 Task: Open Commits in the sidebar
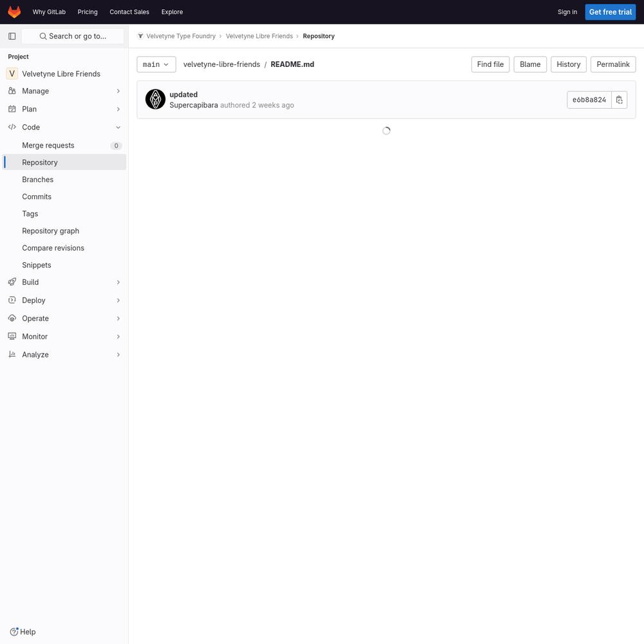click(64, 196)
